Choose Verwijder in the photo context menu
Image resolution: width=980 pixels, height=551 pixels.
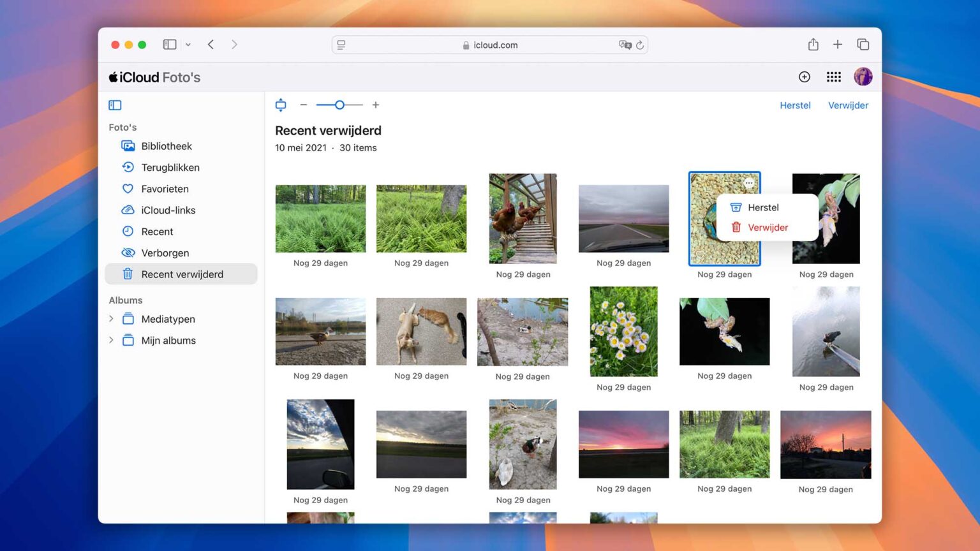pos(768,228)
